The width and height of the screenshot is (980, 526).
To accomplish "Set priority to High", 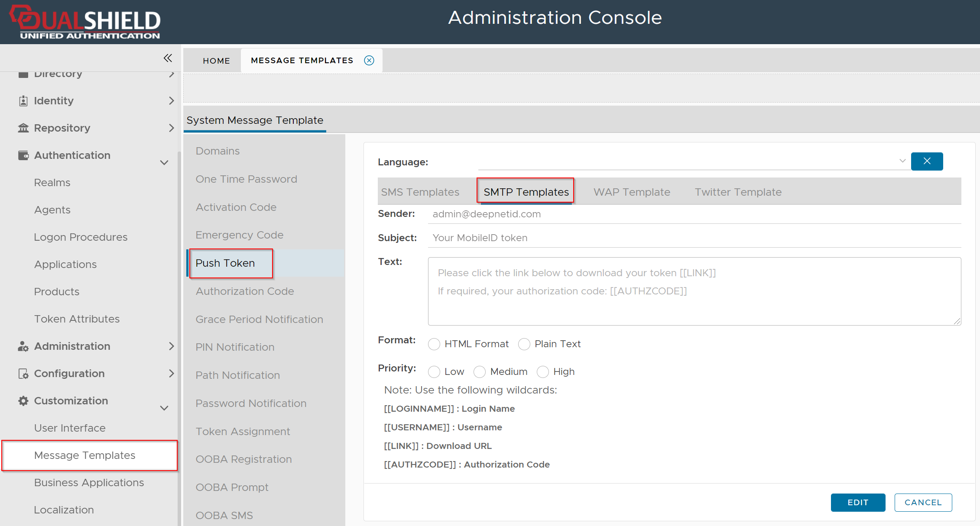I will click(x=543, y=372).
